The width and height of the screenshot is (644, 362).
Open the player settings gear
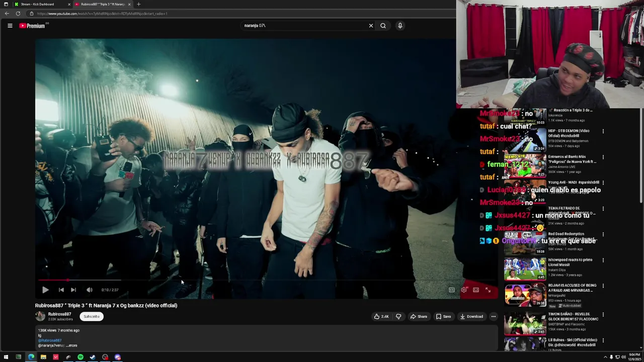click(464, 290)
